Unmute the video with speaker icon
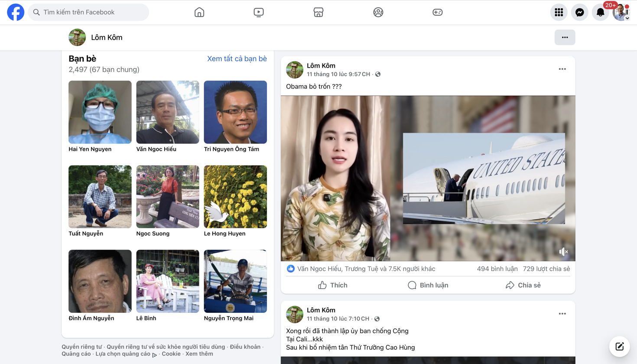This screenshot has width=637, height=364. pyautogui.click(x=563, y=252)
